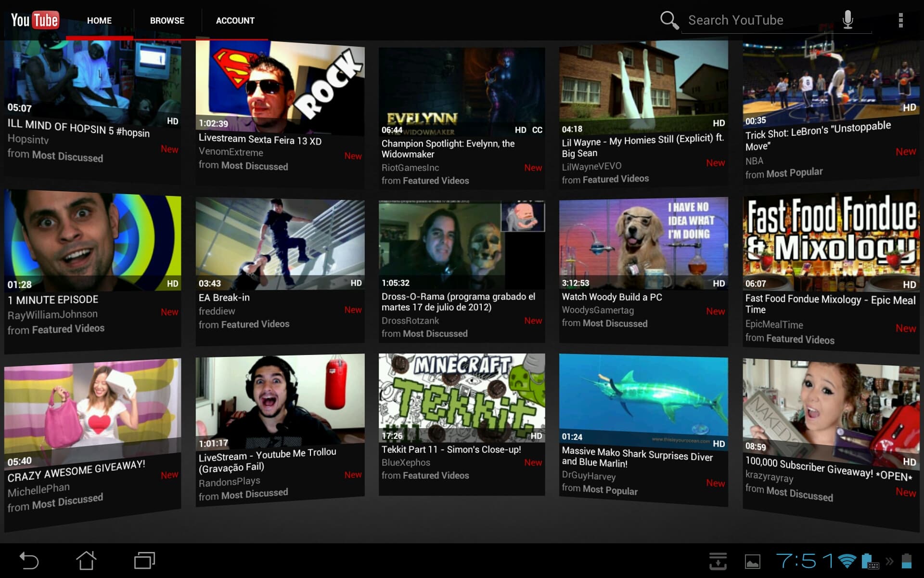Tap the gallery notification icon
This screenshot has height=578, width=924.
tap(752, 562)
